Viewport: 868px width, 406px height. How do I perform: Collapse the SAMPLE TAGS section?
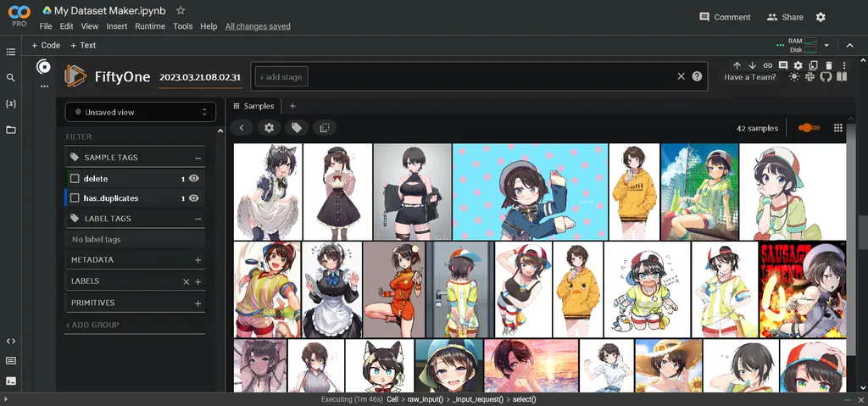(198, 158)
